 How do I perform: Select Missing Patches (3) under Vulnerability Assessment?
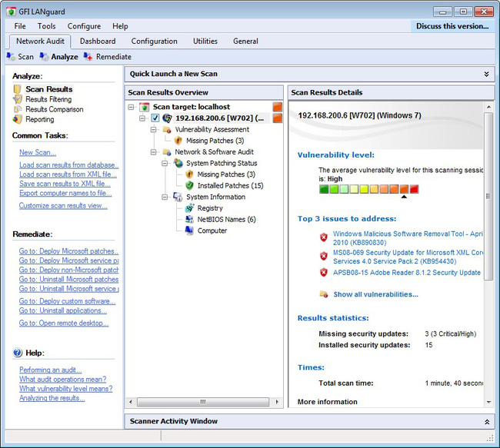(215, 141)
